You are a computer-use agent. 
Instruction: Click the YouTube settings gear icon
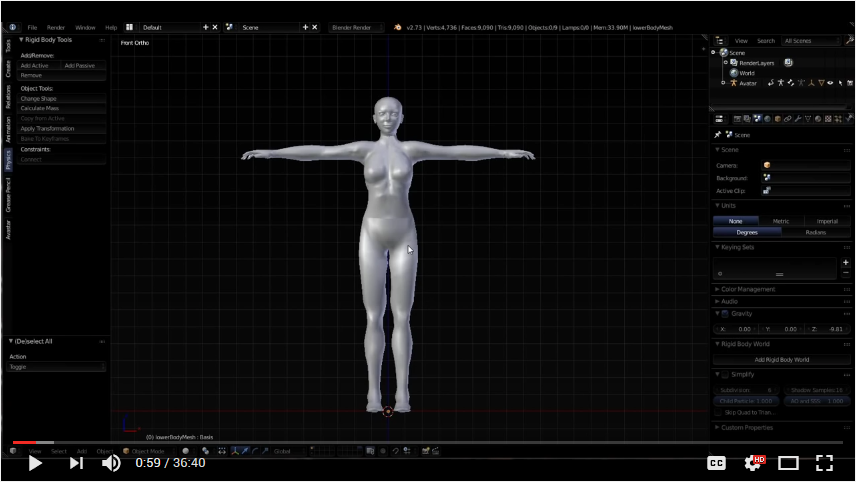coord(754,463)
